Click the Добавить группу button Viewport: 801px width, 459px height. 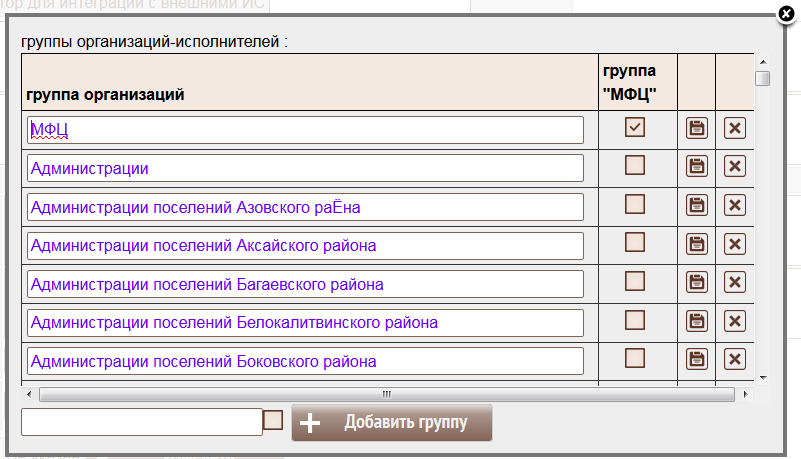coord(392,422)
